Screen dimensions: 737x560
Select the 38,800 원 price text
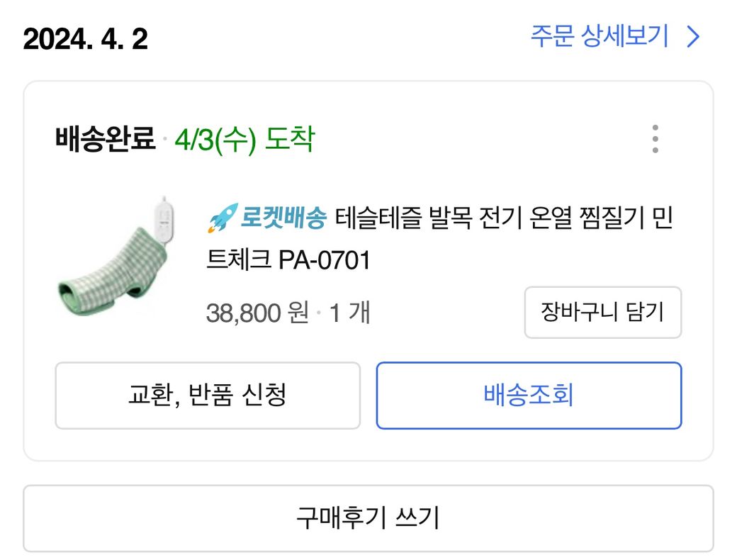[257, 313]
